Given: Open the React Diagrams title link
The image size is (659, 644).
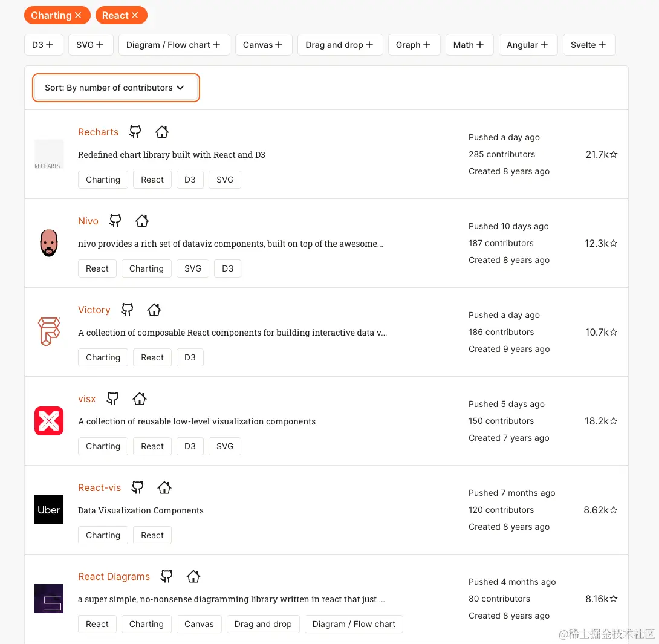Looking at the screenshot, I should tap(114, 576).
